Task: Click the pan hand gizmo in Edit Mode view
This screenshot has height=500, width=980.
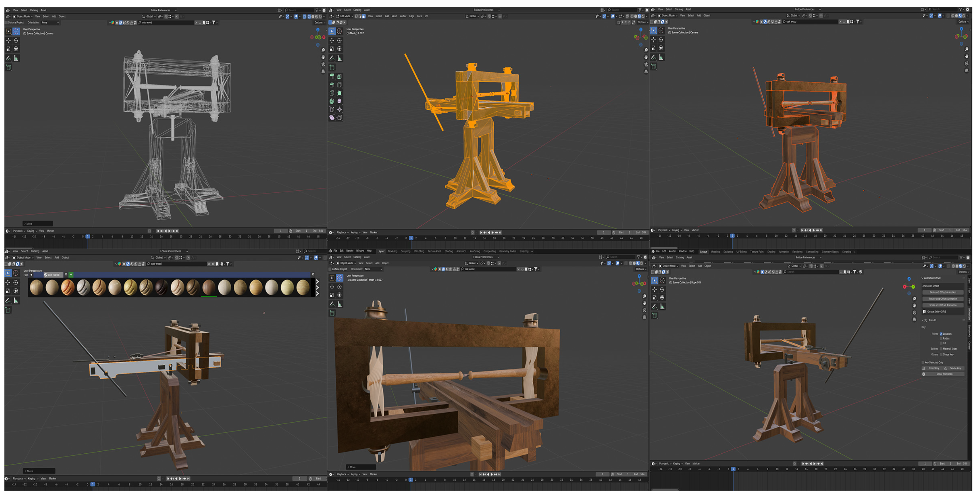Action: coord(646,57)
